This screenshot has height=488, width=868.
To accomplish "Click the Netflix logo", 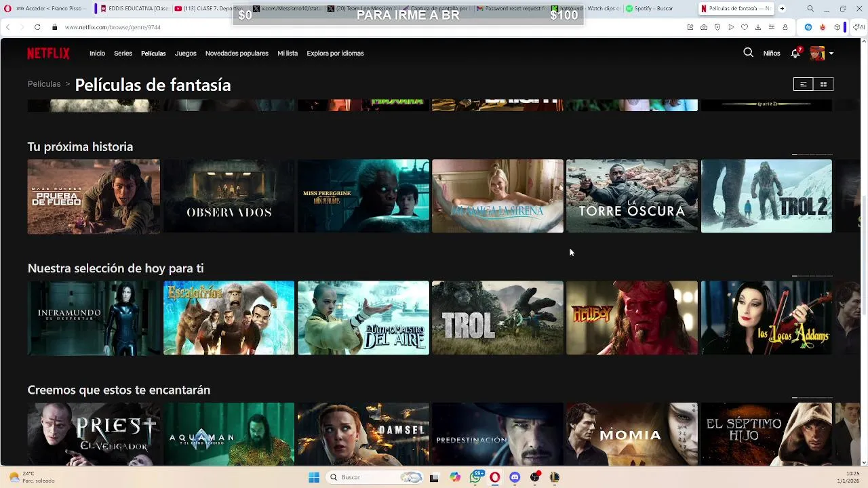I will point(48,53).
